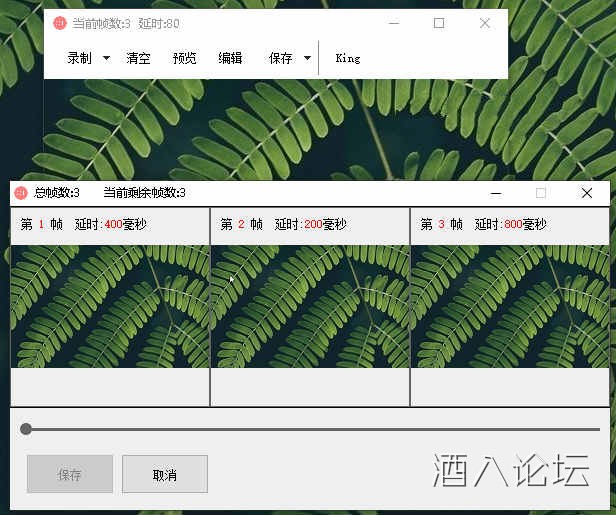Maximize the recorder toolbar window

(x=439, y=23)
